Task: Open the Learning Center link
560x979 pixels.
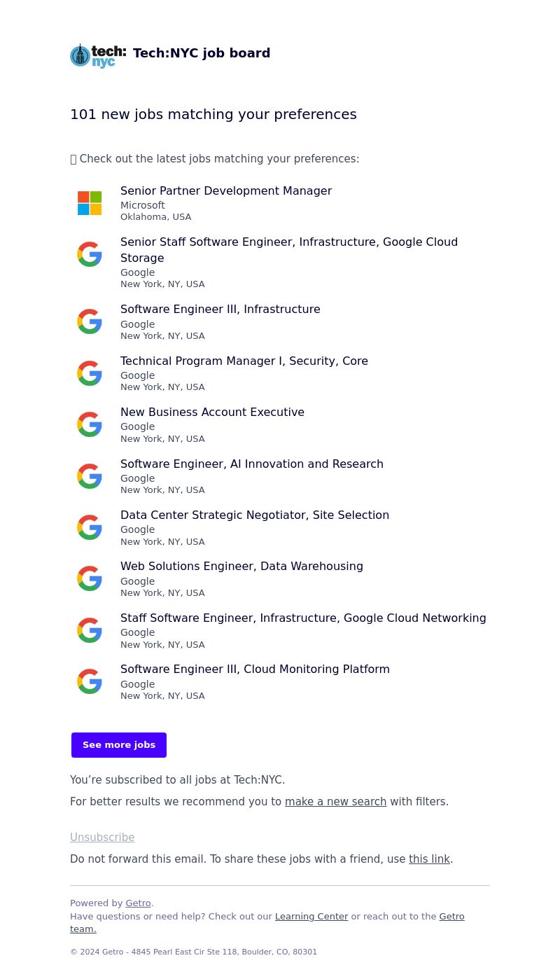Action: pos(311,917)
